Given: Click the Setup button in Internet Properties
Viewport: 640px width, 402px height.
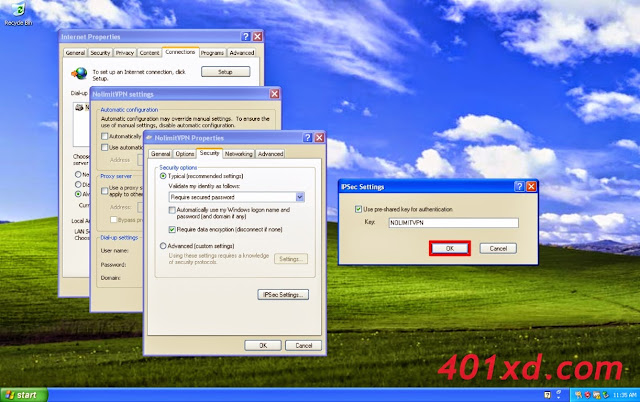Looking at the screenshot, I should pos(225,72).
